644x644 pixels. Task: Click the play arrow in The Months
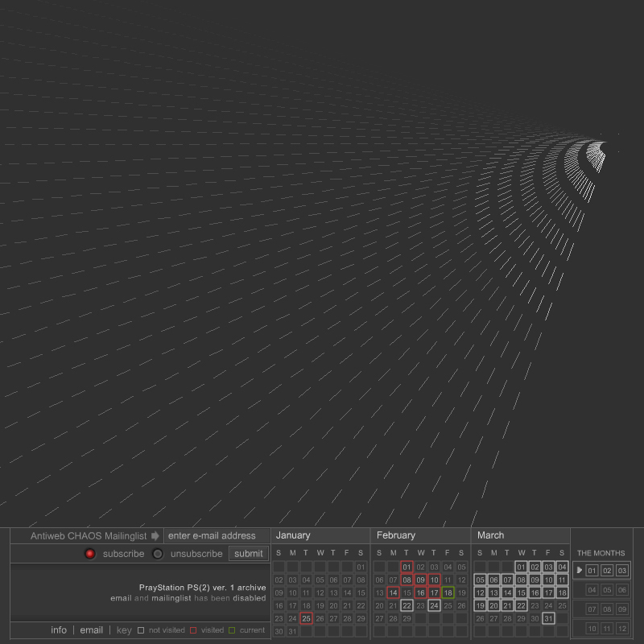[579, 571]
